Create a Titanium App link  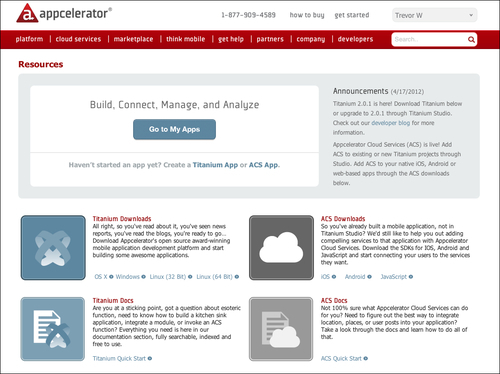(215, 165)
